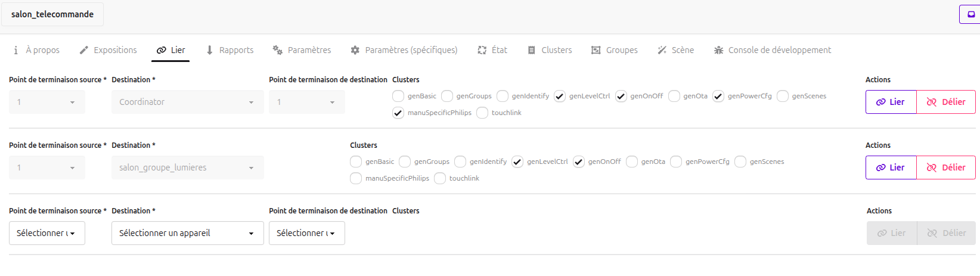Screen dimensions: 980x276
Task: Click the purple icon button at top right
Action: point(970,14)
